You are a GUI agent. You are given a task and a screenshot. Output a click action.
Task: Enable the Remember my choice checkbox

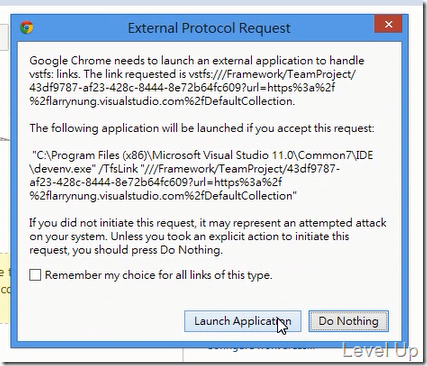[x=35, y=275]
